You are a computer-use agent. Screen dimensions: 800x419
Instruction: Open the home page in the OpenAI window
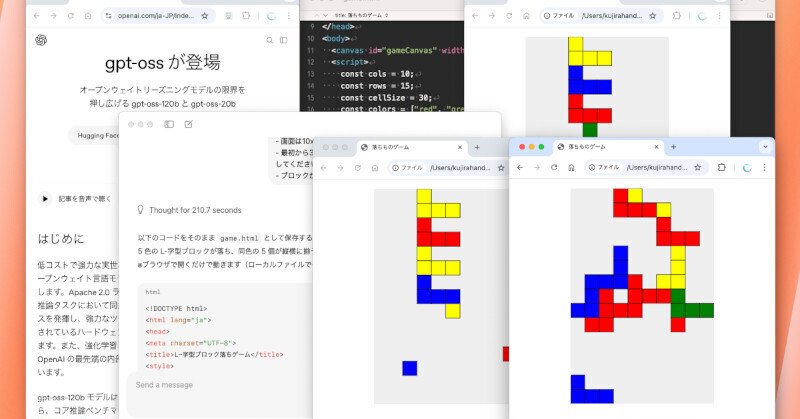88,16
